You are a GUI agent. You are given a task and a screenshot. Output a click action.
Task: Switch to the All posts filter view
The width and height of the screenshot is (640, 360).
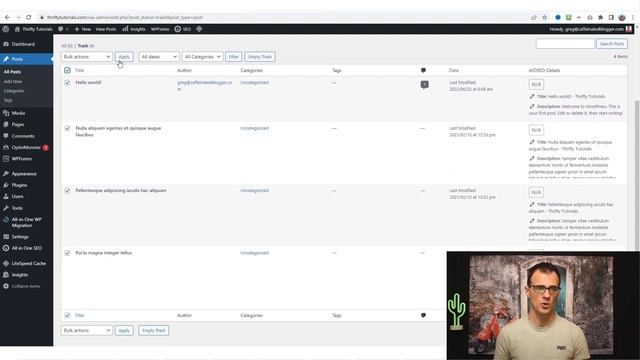point(67,46)
